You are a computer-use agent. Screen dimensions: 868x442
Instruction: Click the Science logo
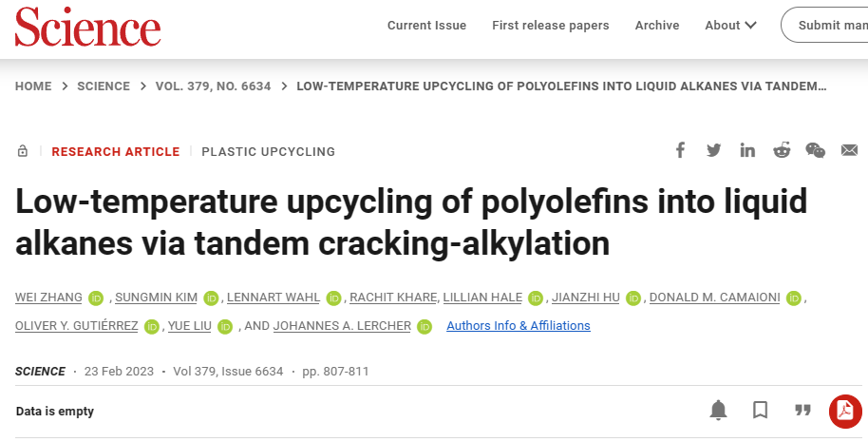[88, 27]
